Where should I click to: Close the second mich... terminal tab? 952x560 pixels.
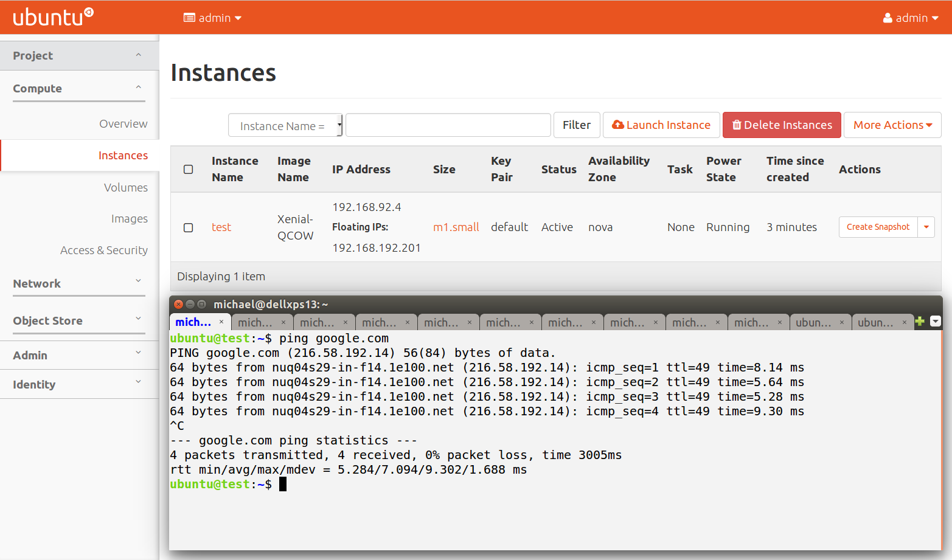(283, 322)
